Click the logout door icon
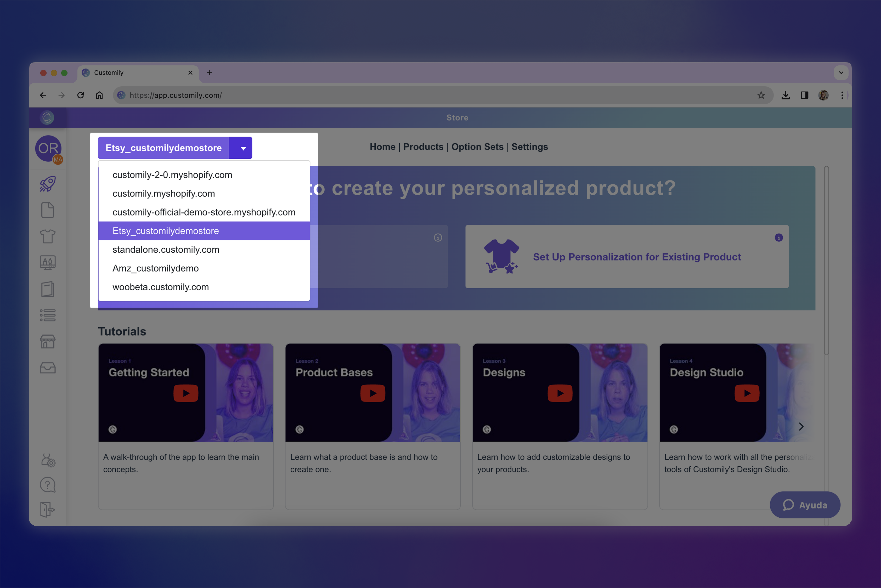Viewport: 881px width, 588px height. pos(48,510)
